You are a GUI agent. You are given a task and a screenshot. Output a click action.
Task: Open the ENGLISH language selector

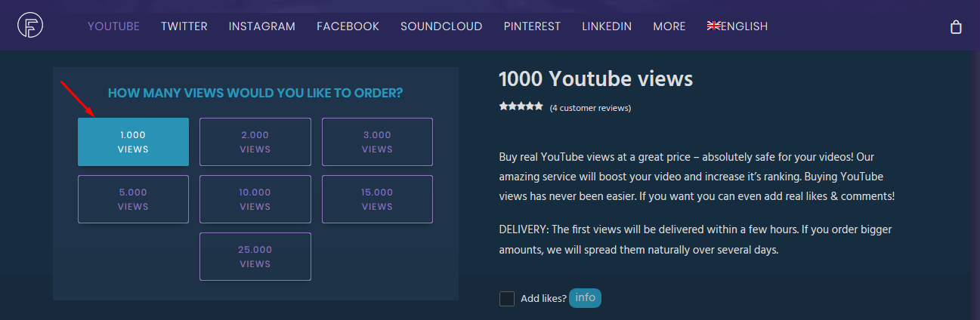pyautogui.click(x=737, y=26)
